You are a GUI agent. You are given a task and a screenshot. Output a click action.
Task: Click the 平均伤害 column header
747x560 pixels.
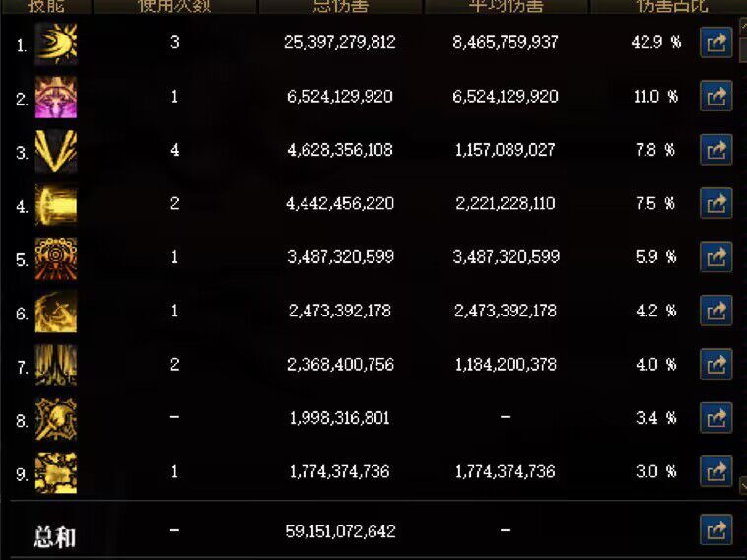(506, 6)
